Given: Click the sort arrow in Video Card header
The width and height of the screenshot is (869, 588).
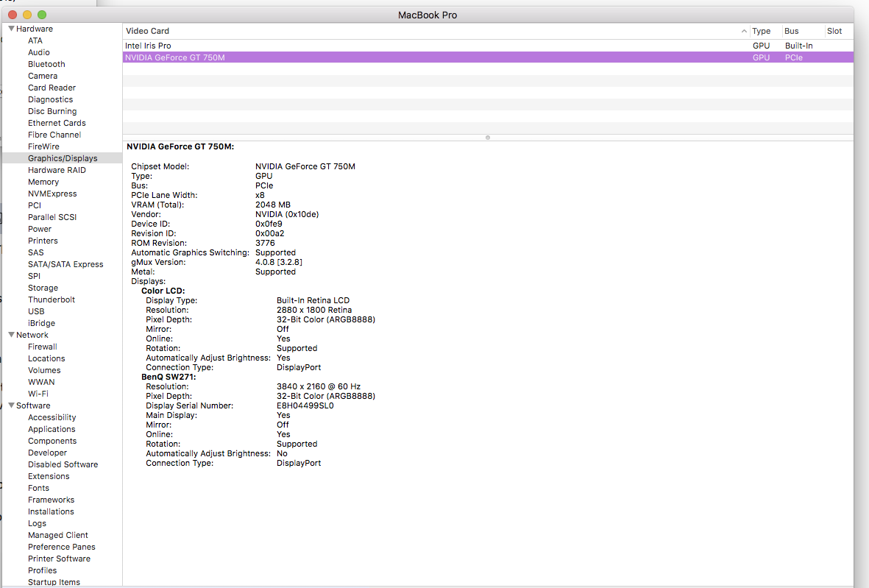Looking at the screenshot, I should (744, 31).
